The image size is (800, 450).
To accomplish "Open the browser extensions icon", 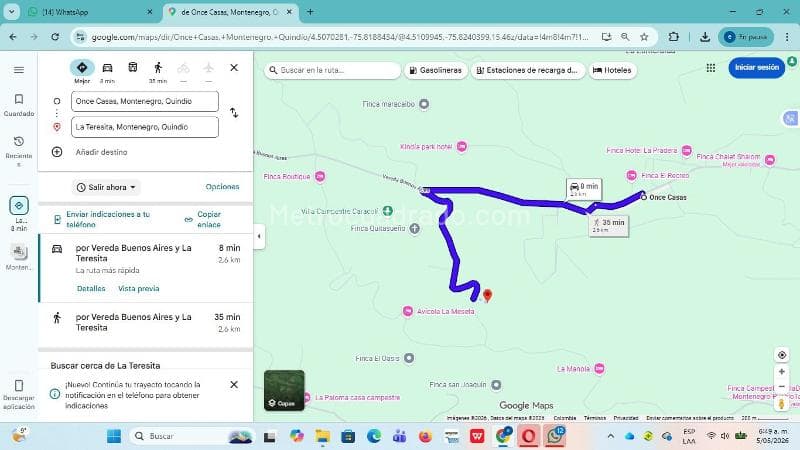I will click(x=673, y=37).
